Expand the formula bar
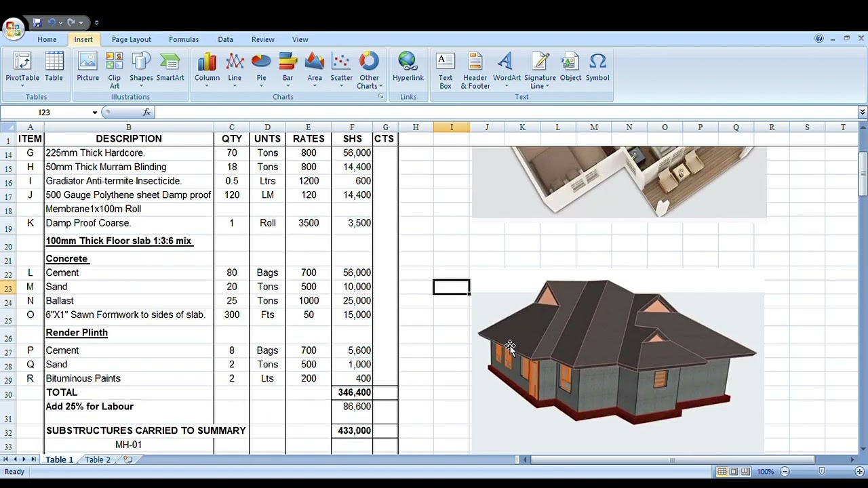The width and height of the screenshot is (868, 488). click(863, 113)
